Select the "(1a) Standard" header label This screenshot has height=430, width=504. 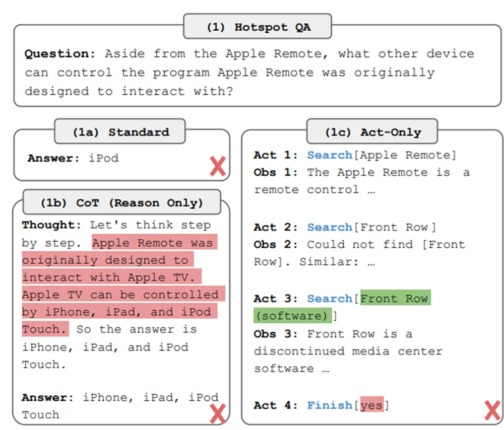[120, 132]
